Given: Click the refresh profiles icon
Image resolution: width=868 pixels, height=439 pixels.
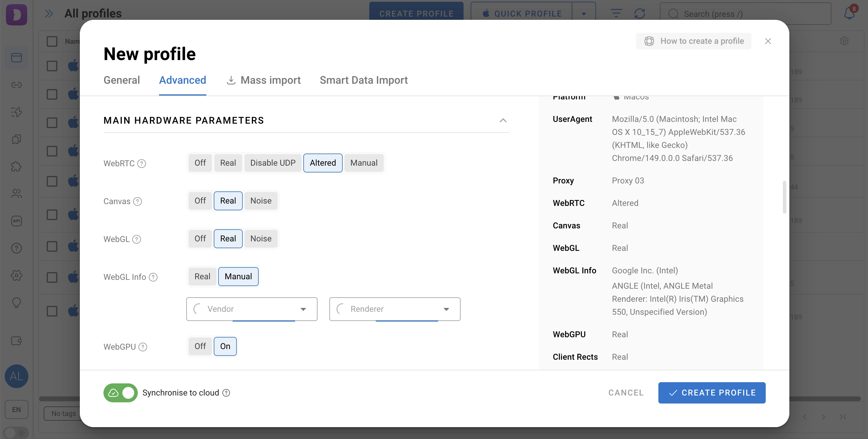Looking at the screenshot, I should click(x=639, y=14).
